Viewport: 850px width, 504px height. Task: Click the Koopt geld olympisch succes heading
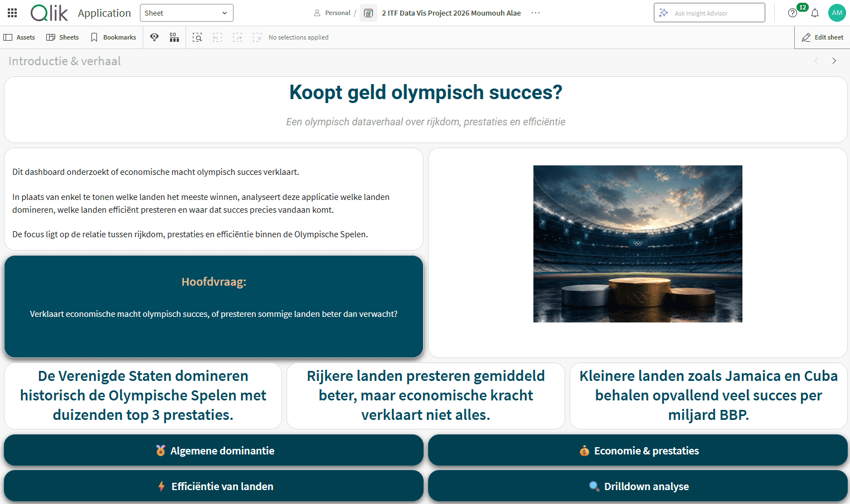(426, 92)
